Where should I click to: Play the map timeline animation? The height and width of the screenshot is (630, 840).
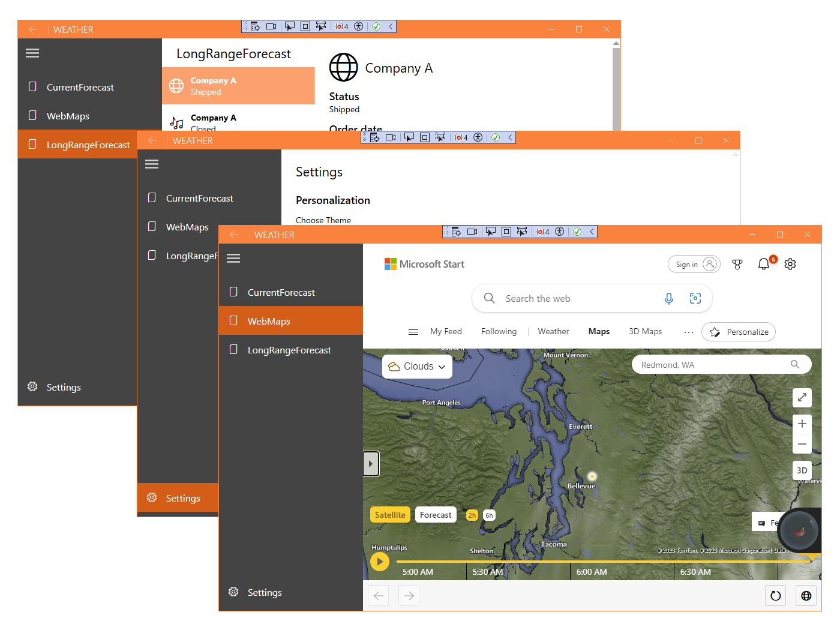point(380,562)
